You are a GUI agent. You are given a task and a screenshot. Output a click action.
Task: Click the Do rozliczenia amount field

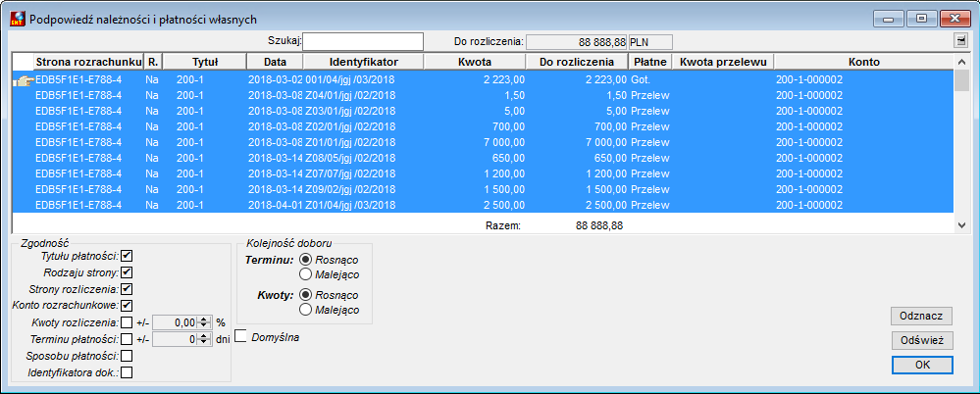(577, 42)
